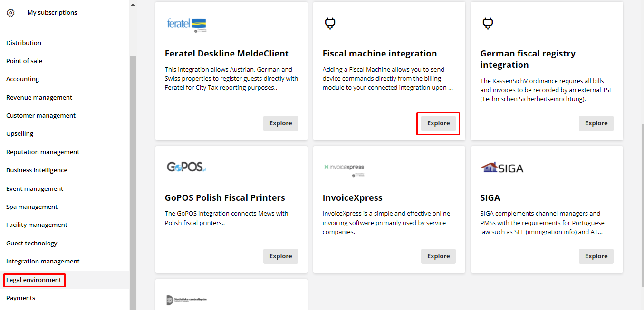Open the Payments category

pyautogui.click(x=20, y=298)
